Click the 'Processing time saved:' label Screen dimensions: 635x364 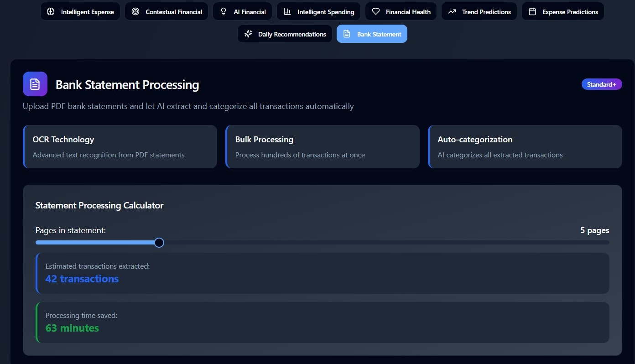[x=82, y=315]
